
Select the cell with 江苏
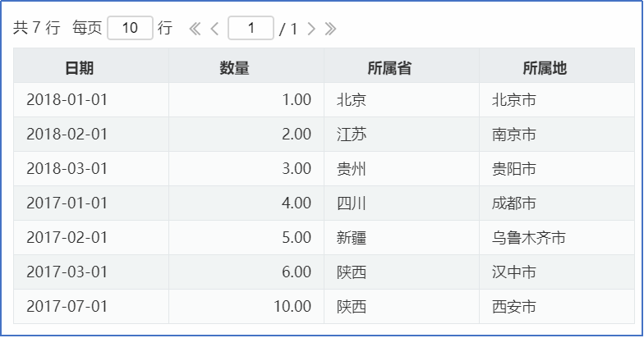click(402, 135)
